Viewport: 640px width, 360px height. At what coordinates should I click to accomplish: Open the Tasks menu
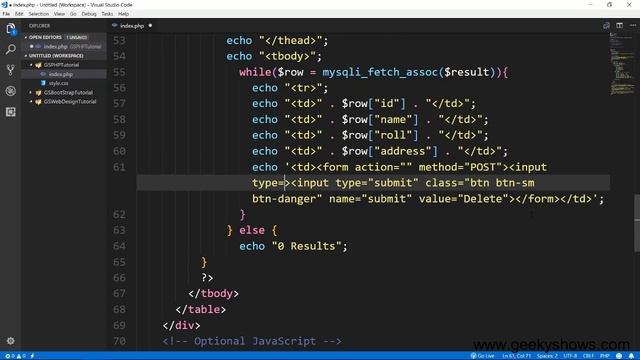(107, 14)
